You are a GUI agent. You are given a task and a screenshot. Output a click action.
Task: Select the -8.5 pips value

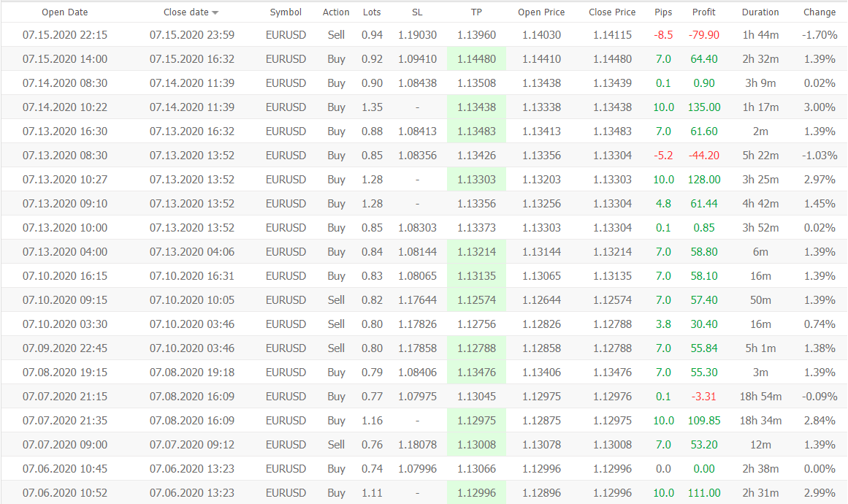click(x=663, y=34)
